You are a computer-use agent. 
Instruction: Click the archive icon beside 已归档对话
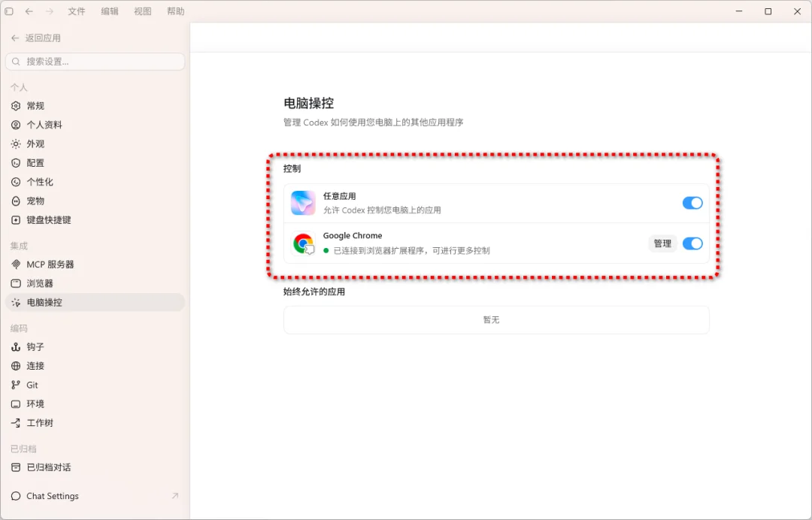[16, 467]
